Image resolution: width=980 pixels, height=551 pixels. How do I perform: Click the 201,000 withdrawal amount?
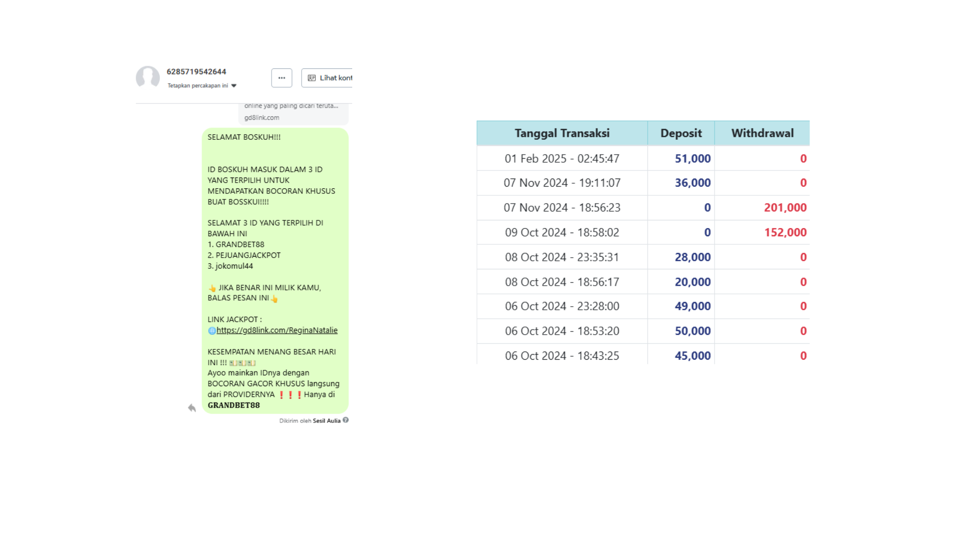pyautogui.click(x=785, y=208)
